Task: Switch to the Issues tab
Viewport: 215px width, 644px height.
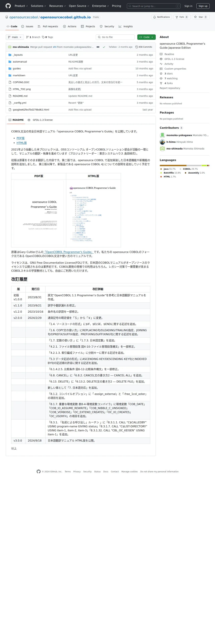Action: click(x=27, y=27)
